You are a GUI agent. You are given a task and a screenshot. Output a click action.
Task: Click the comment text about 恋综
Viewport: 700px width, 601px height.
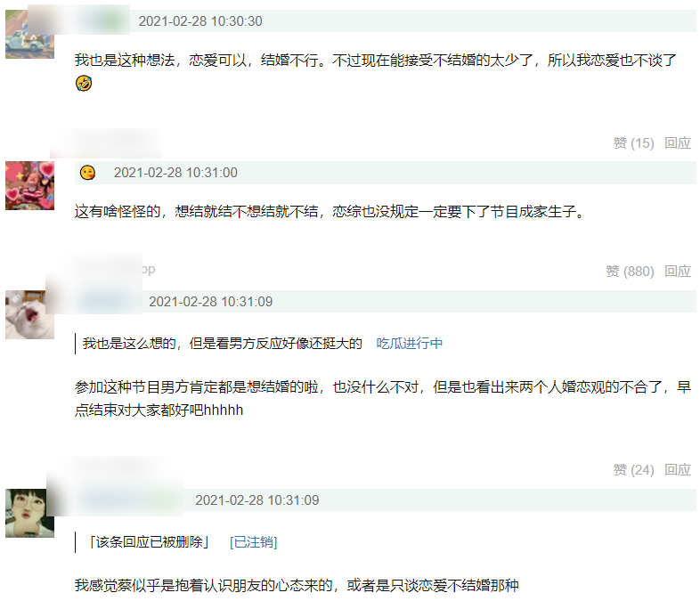[330, 211]
